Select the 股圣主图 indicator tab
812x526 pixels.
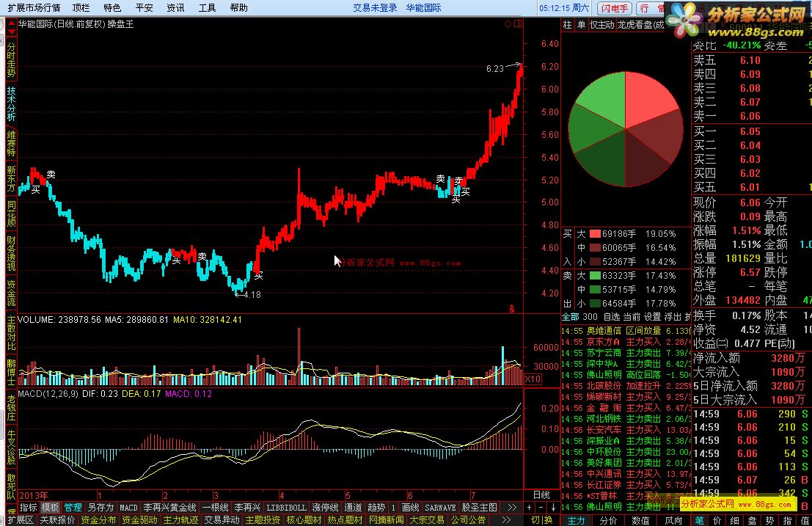[479, 508]
